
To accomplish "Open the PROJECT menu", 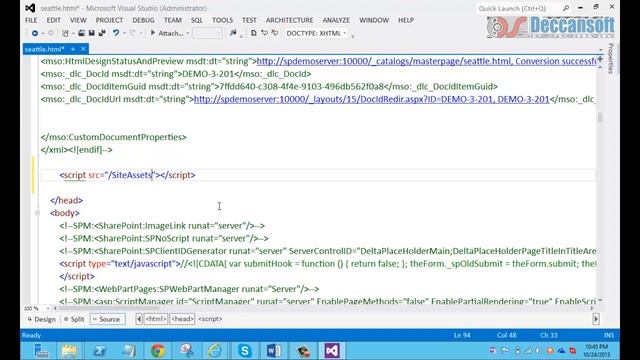I will pyautogui.click(x=109, y=20).
